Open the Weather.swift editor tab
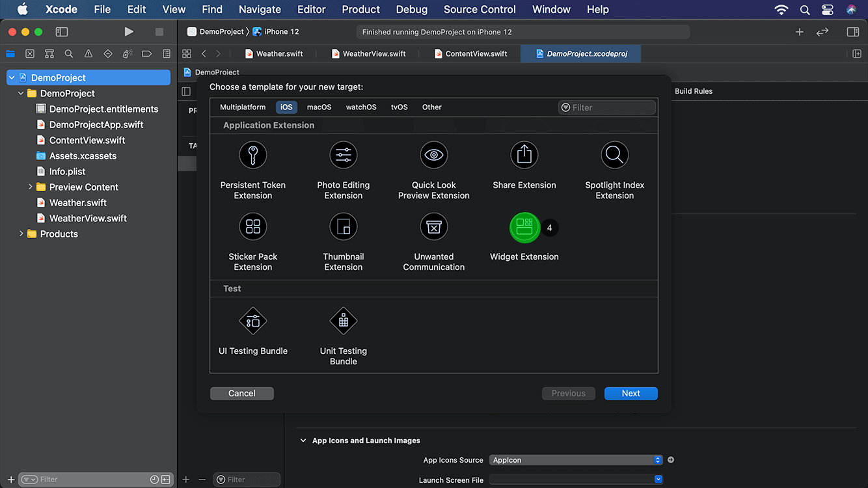 (274, 54)
